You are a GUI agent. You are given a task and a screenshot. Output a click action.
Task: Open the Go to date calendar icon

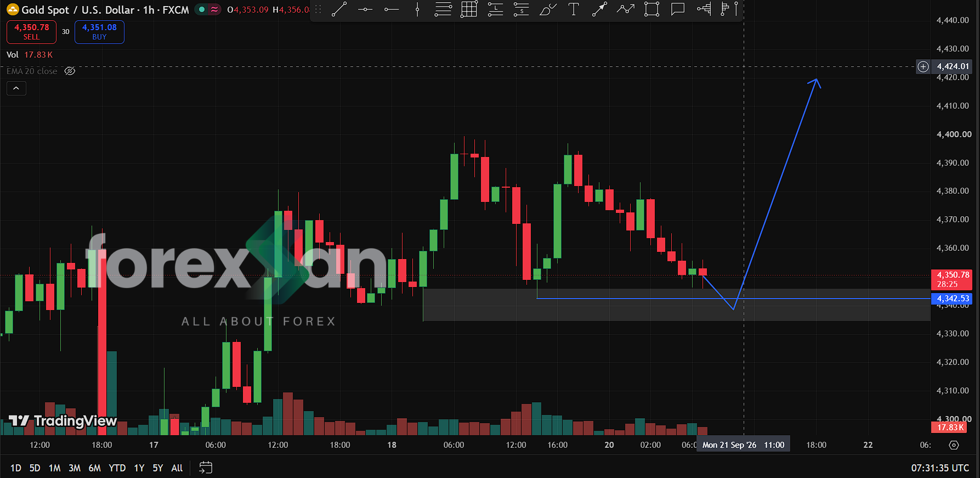pyautogui.click(x=206, y=468)
